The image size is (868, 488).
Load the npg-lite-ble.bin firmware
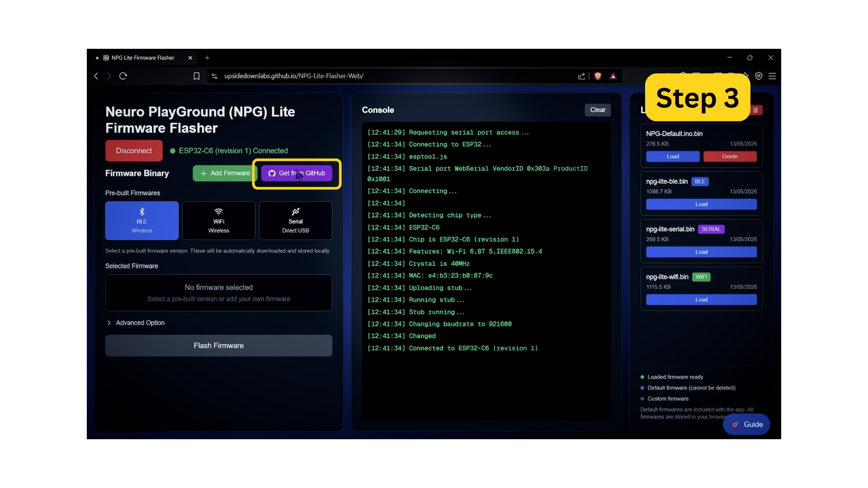click(x=701, y=204)
